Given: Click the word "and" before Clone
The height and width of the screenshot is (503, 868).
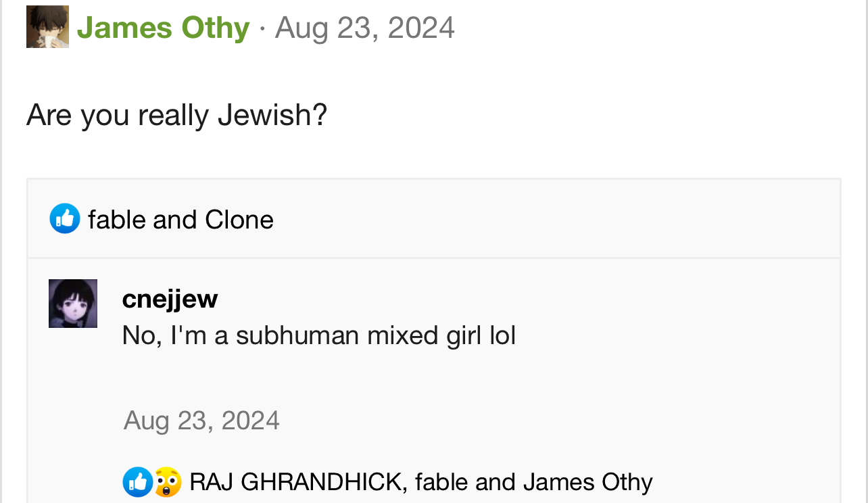Looking at the screenshot, I should [x=176, y=220].
